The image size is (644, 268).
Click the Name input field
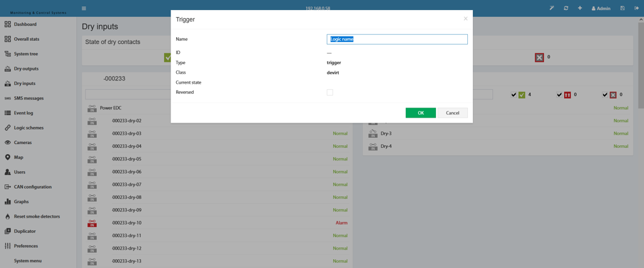click(x=397, y=40)
